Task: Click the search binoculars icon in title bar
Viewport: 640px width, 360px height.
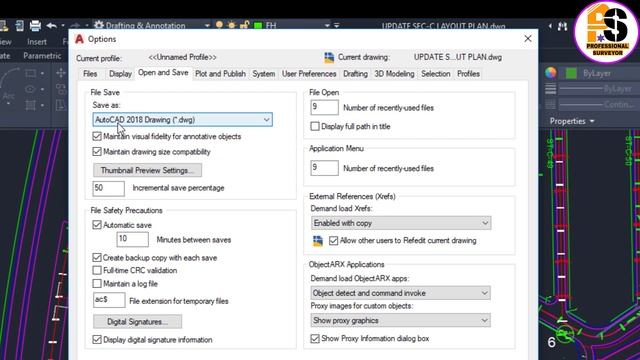Action: [562, 26]
